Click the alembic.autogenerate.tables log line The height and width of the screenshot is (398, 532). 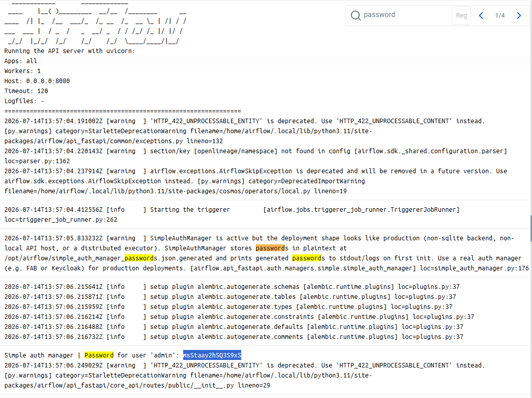230,296
